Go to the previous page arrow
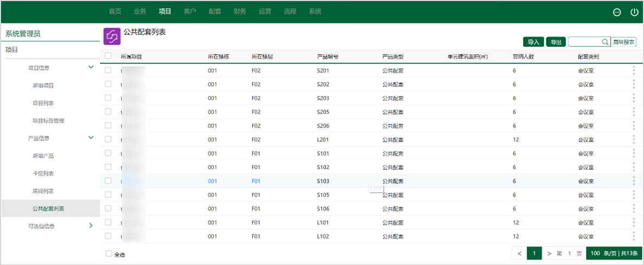644x265 pixels. click(519, 254)
